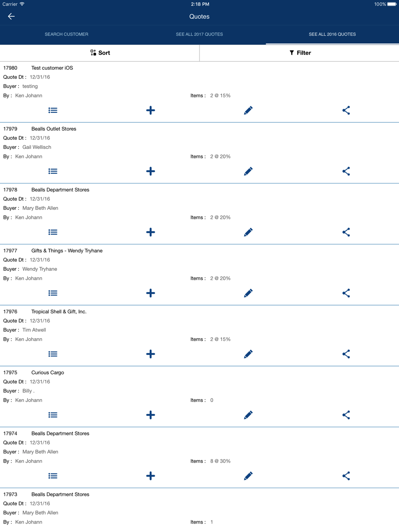Tap the back arrow in header

point(11,16)
